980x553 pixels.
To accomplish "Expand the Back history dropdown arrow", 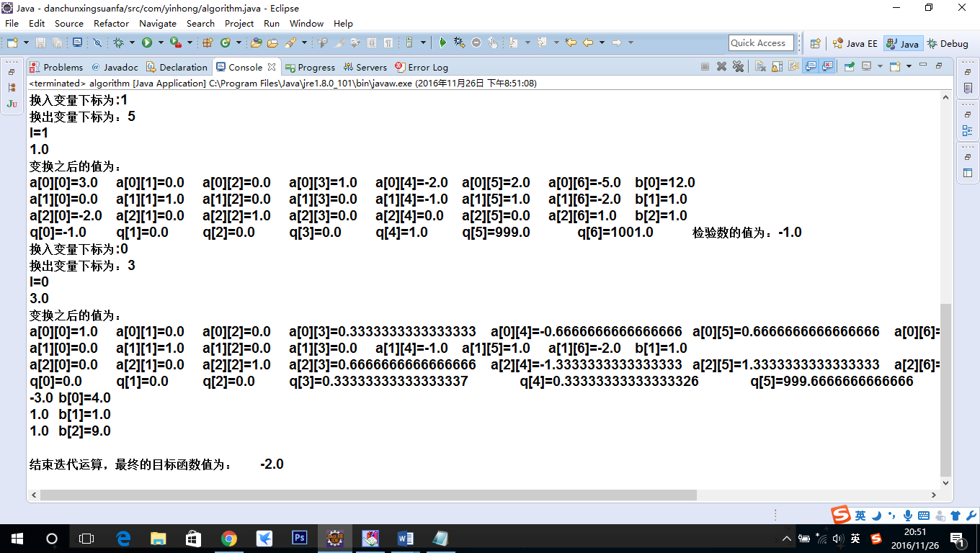I will click(602, 42).
